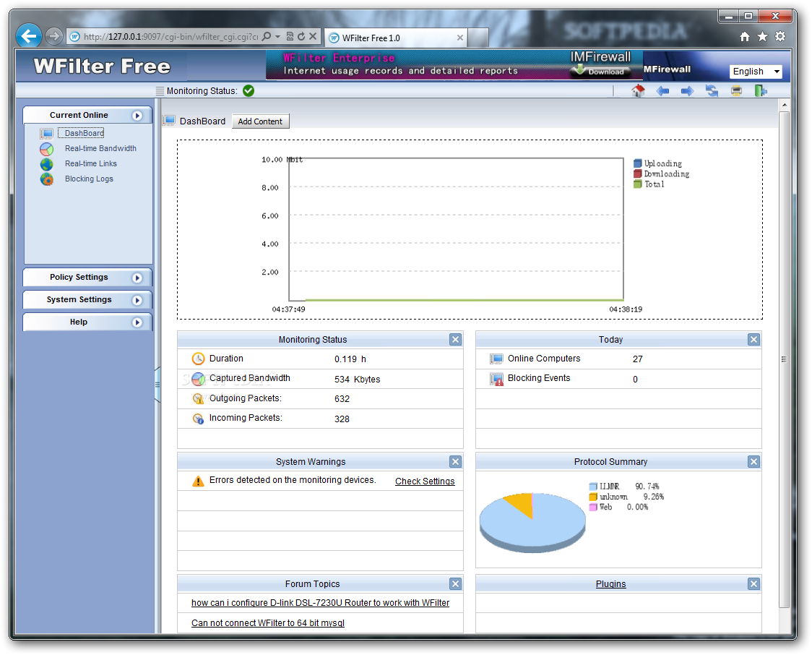Go forward using blue right arrow
The width and height of the screenshot is (812, 655).
(x=687, y=91)
